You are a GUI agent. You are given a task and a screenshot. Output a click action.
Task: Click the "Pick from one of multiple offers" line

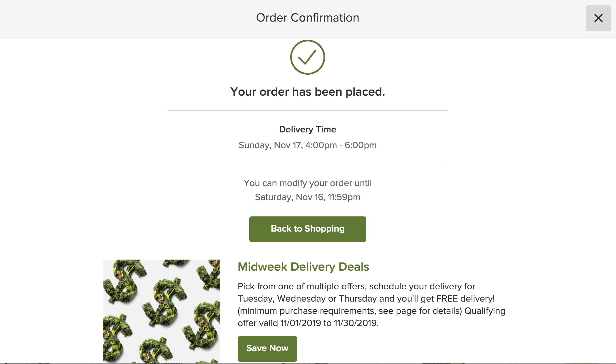pyautogui.click(x=356, y=286)
